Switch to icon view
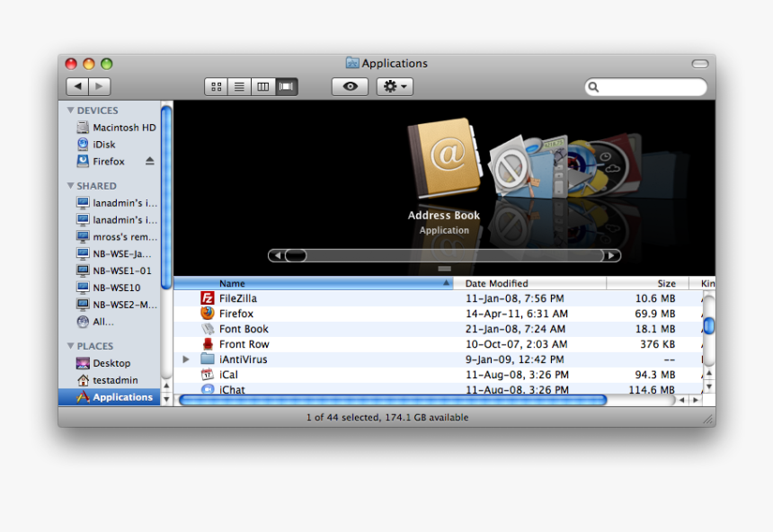This screenshot has height=532, width=773. tap(216, 86)
